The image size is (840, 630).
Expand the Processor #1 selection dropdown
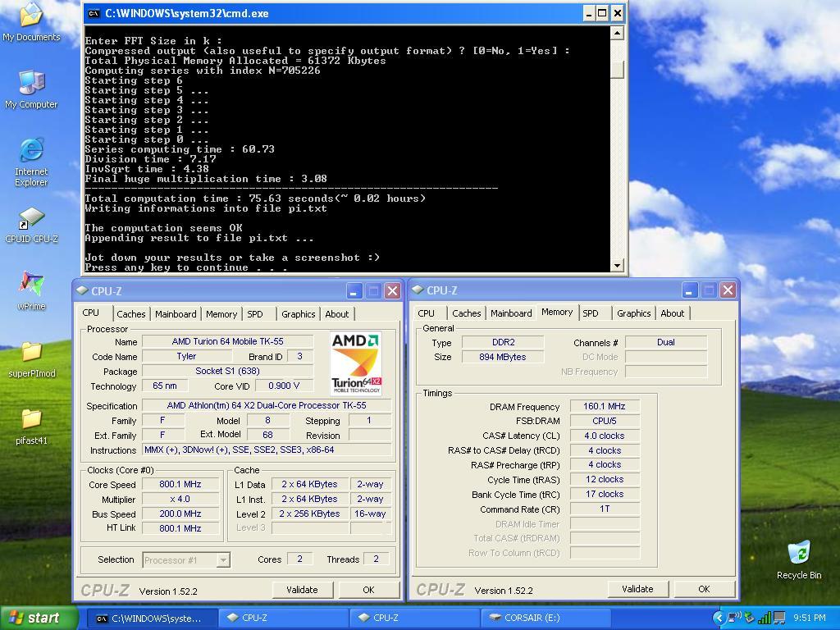coord(223,559)
